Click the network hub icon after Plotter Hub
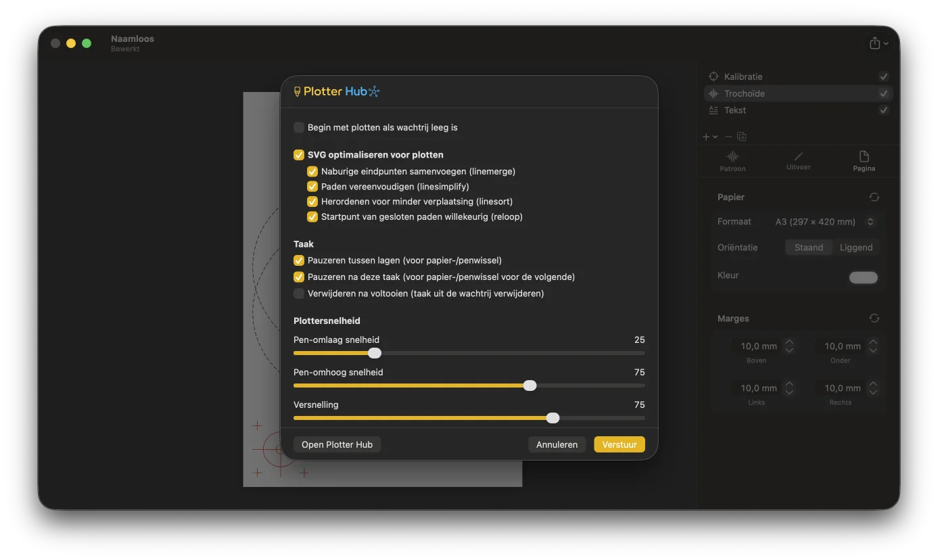Viewport: 938px width, 560px height. [x=374, y=91]
